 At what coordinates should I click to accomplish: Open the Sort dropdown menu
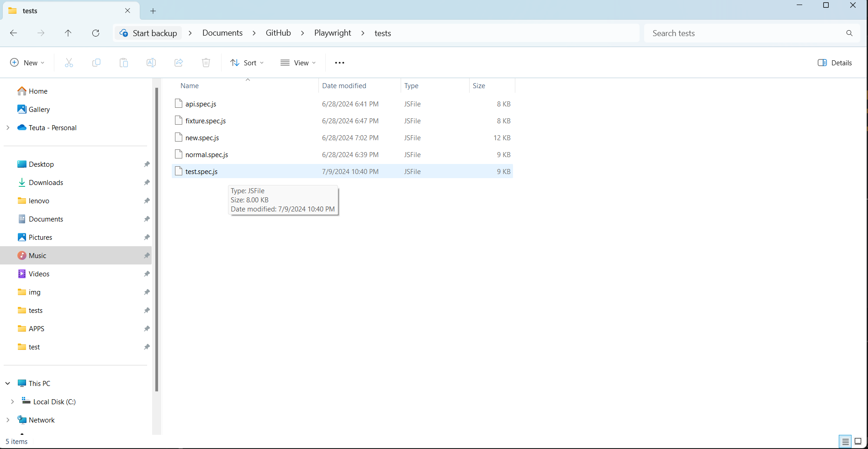tap(247, 63)
